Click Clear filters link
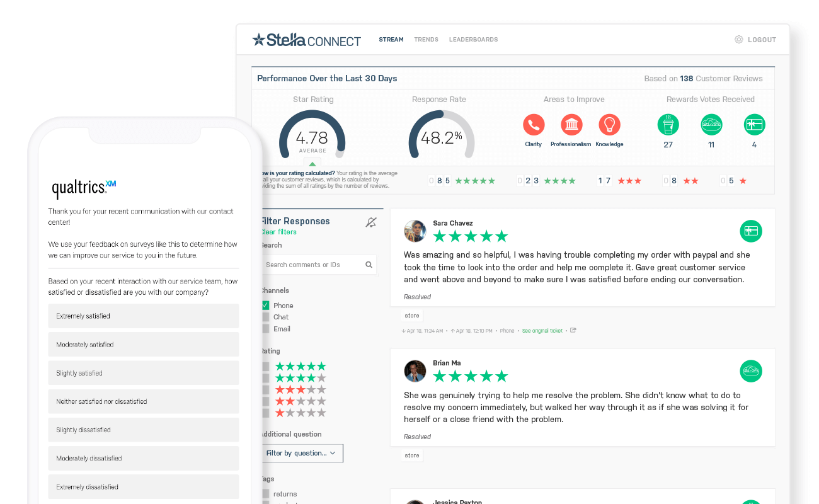This screenshot has height=504, width=819. [x=278, y=232]
